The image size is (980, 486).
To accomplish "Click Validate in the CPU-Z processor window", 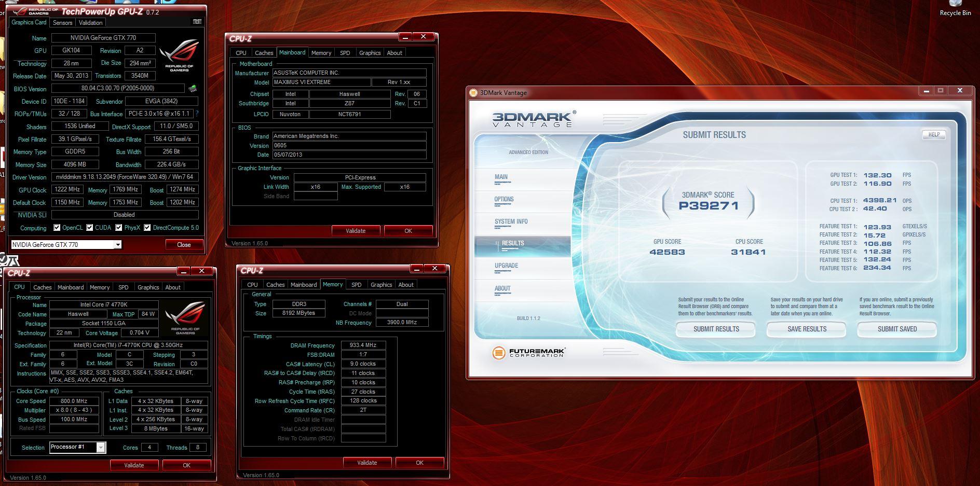I will click(x=134, y=465).
